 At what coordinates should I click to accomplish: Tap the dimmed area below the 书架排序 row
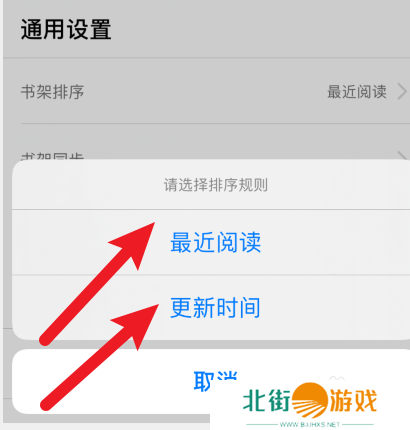click(207, 140)
